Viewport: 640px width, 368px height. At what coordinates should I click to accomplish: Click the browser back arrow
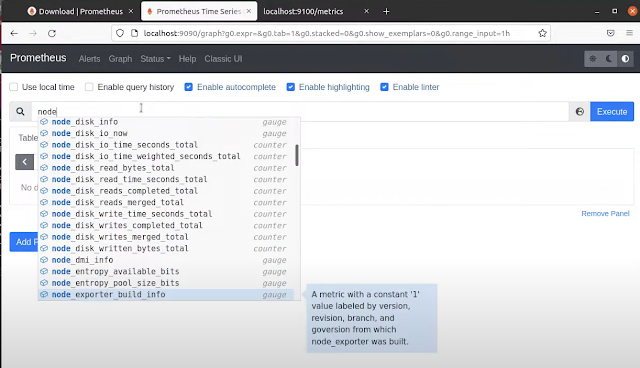14,33
